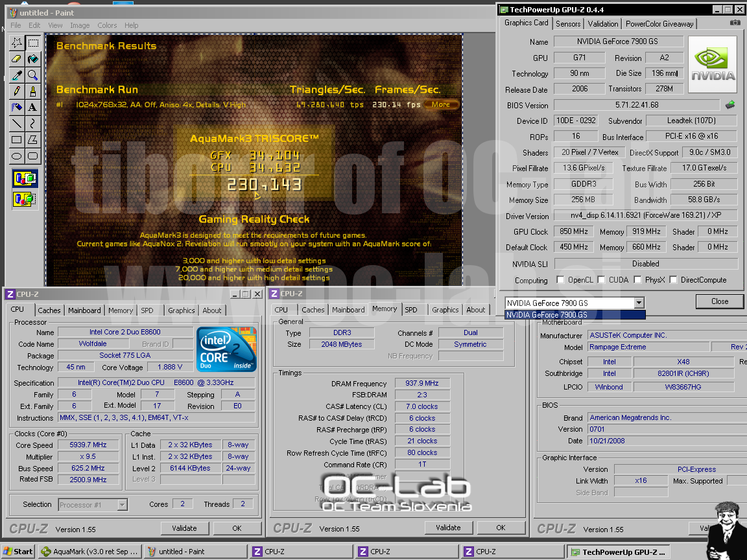747x560 pixels.
Task: Select the Curve tool in Paint
Action: [x=33, y=123]
